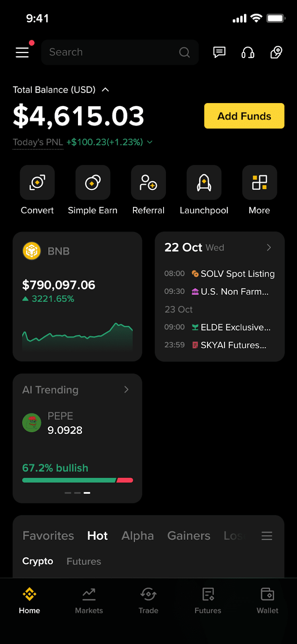Tap the bullish sentiment progress bar
The height and width of the screenshot is (644, 297).
pyautogui.click(x=78, y=480)
